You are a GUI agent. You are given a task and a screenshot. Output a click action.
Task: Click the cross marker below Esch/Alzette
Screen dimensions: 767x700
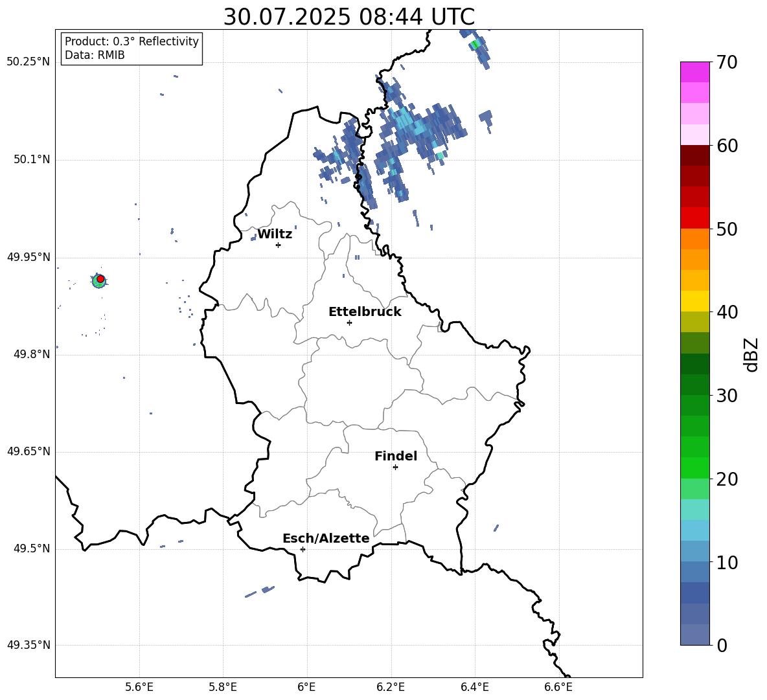coord(303,549)
